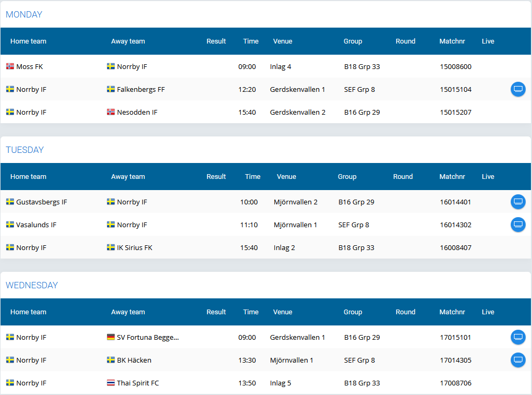This screenshot has height=395, width=532.
Task: Open Gustavsbergs IF team page
Action: click(x=41, y=202)
